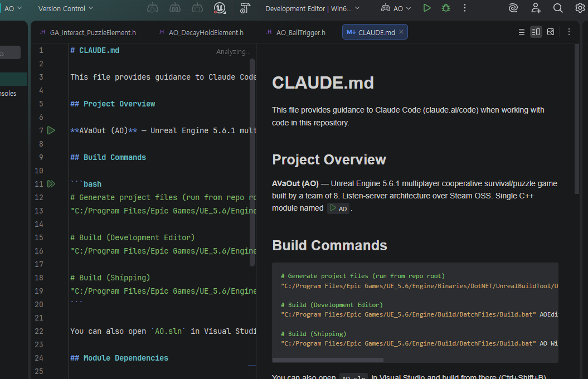Screen dimensions: 588x379
Task: Run the AO configuration
Action: [427, 8]
